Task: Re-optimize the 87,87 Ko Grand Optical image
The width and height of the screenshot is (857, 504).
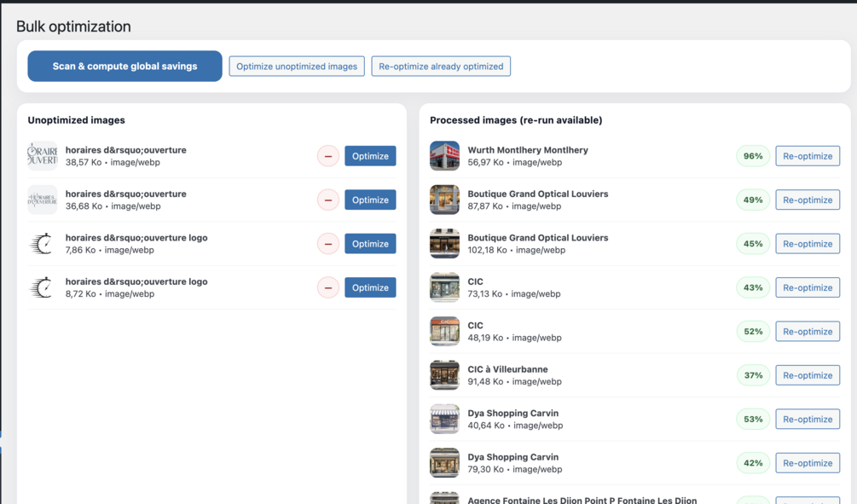Action: tap(808, 200)
